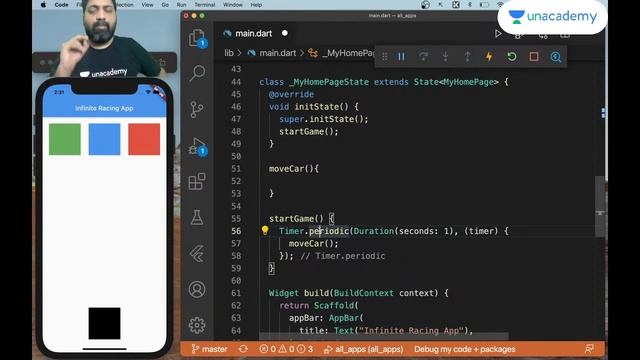
Task: Open the Window menu
Action: tap(233, 5)
